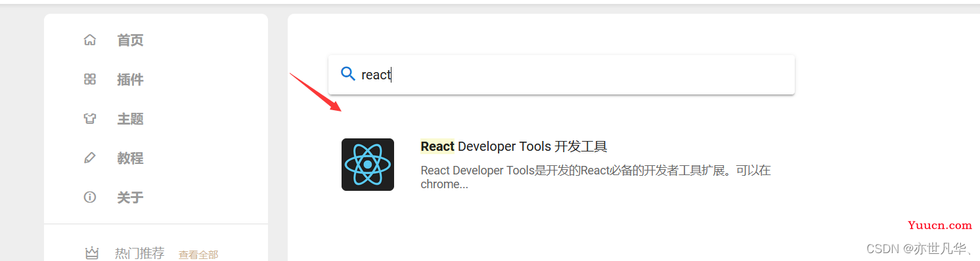Click the pencil icon beside 教程
Screen dimensions: 980x261
tap(90, 158)
